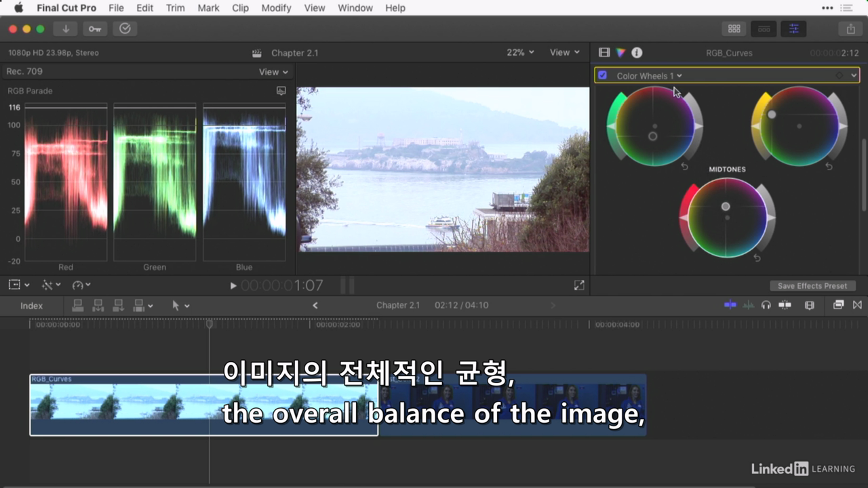This screenshot has height=488, width=868.
Task: Toggle the inspector sliders icon in toolbar
Action: coord(793,28)
